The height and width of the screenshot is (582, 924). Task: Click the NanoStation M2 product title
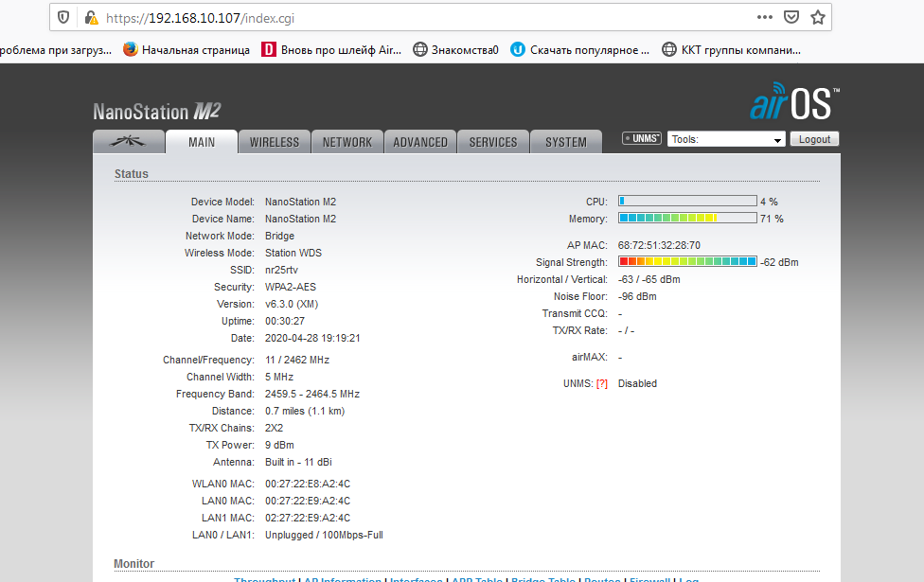[x=157, y=112]
